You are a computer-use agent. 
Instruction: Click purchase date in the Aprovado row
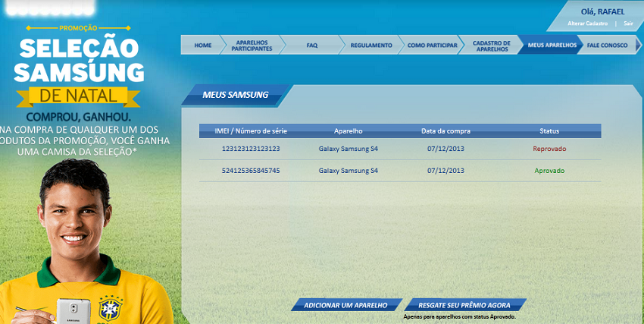pyautogui.click(x=445, y=171)
